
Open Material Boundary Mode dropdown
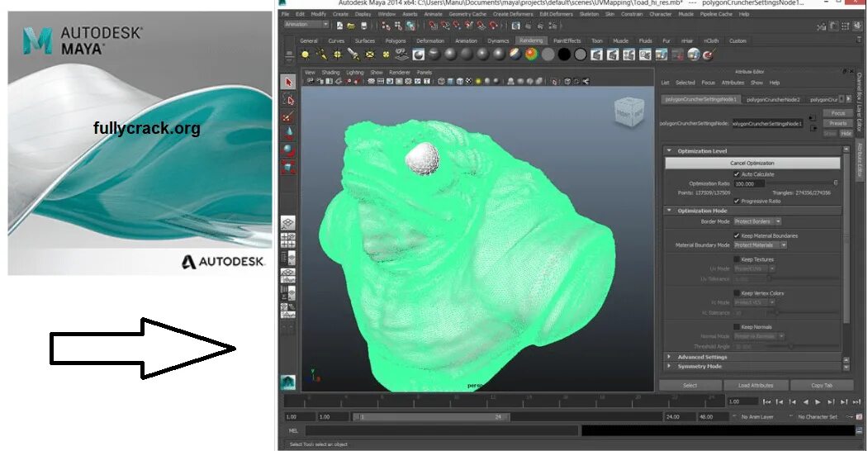[x=761, y=245]
